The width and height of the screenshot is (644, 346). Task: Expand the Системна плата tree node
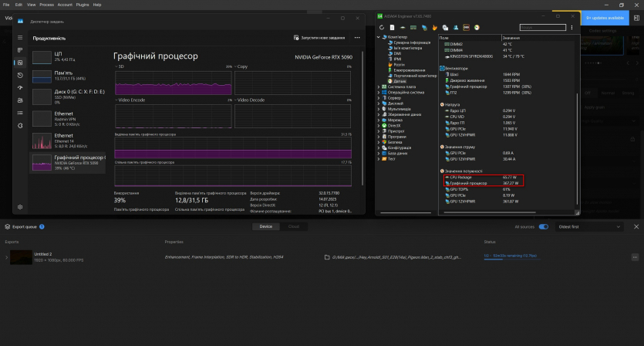[379, 86]
